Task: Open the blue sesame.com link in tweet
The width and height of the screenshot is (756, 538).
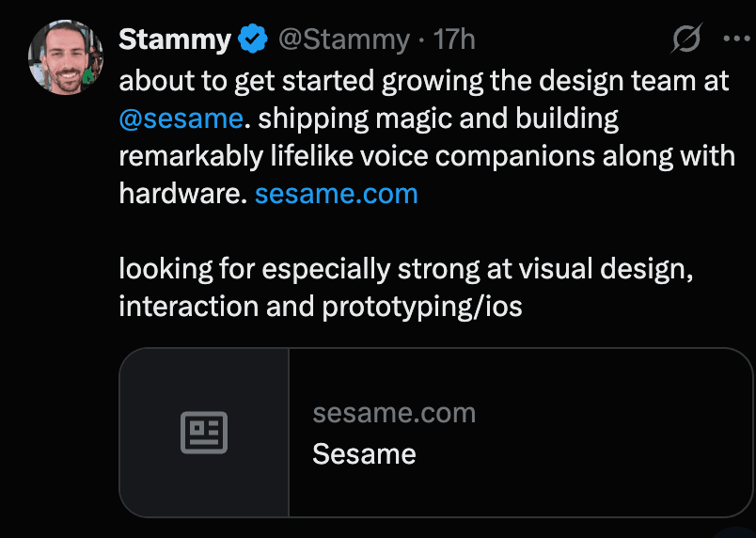Action: point(336,194)
